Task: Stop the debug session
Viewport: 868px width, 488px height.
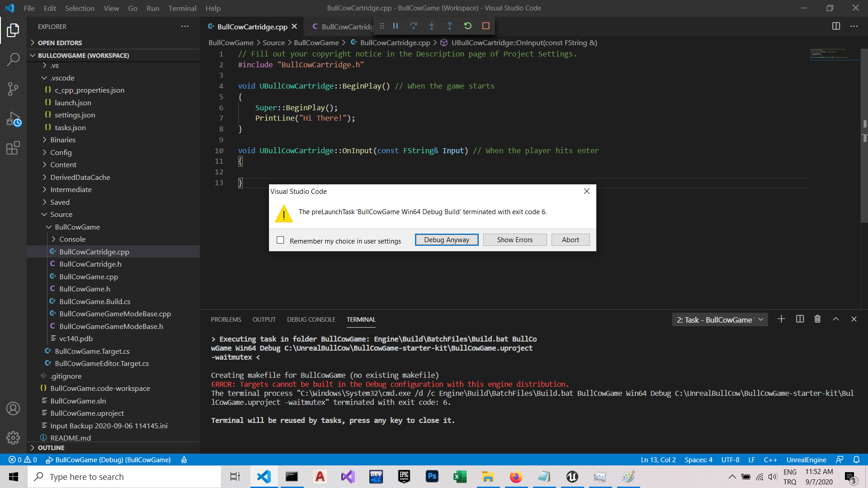Action: pos(486,26)
